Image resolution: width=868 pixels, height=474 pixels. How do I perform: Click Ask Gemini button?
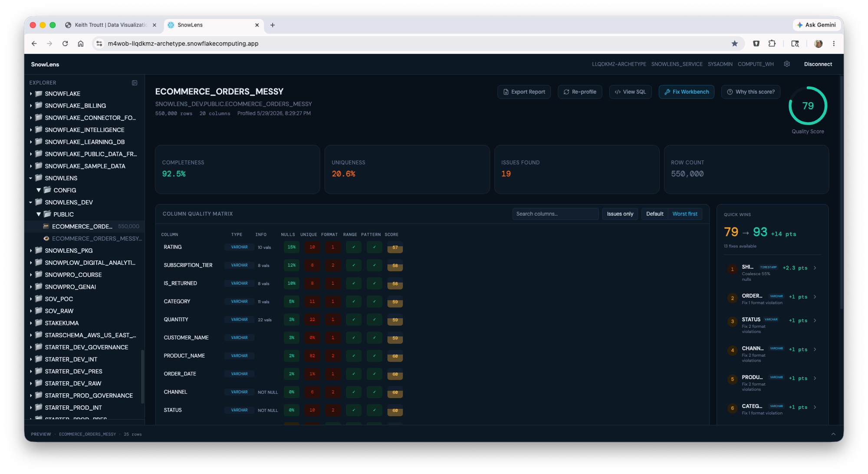coord(816,25)
